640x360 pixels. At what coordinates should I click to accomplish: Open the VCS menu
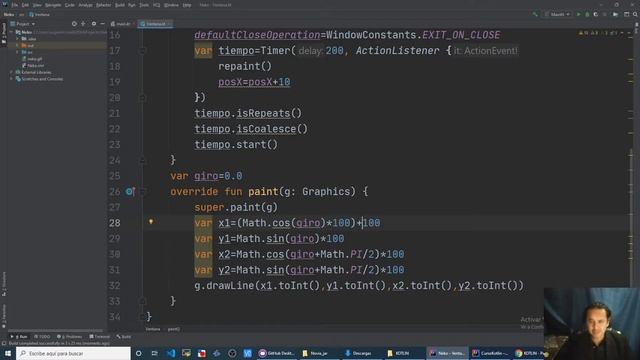[157, 5]
